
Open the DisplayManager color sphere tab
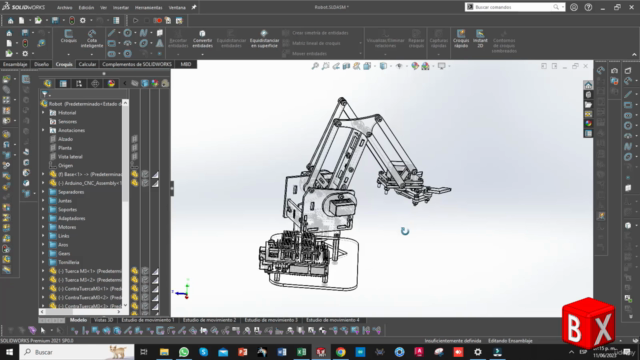111,84
